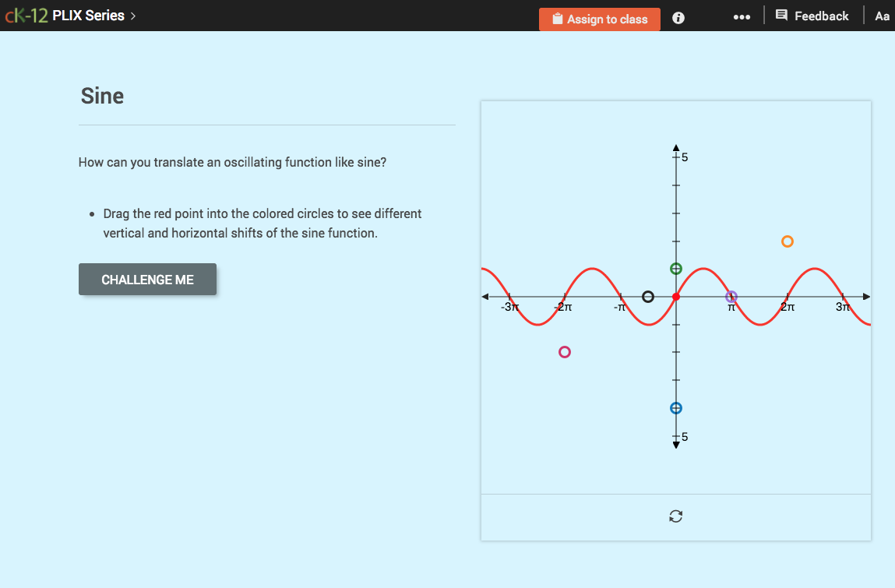Click the briefcase icon on Assign button
The image size is (895, 588).
coord(556,19)
